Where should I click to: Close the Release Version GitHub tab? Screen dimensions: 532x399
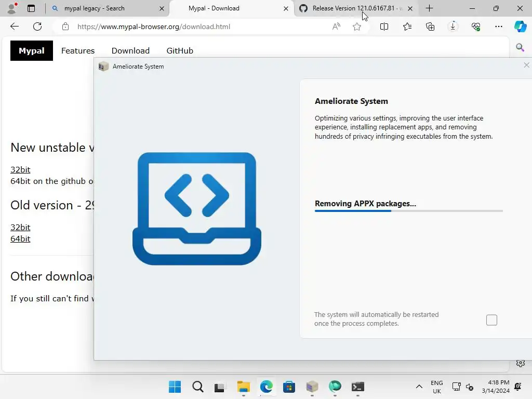(x=410, y=8)
